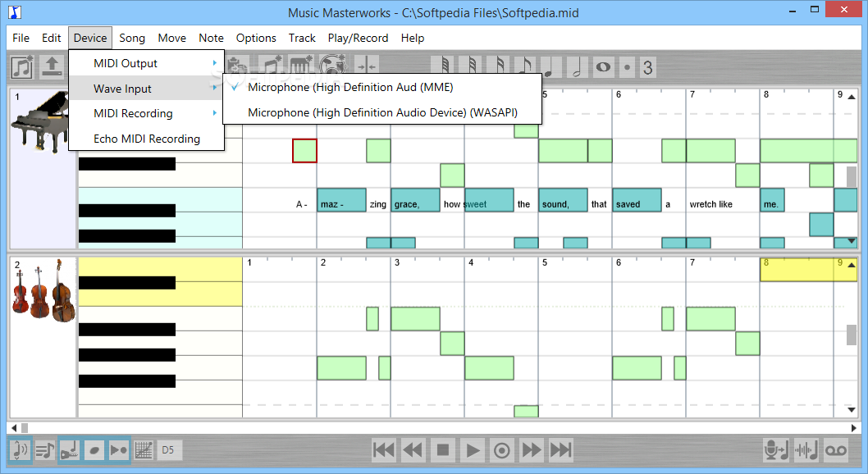Click the string instruments thumbnail on track 2

43,291
